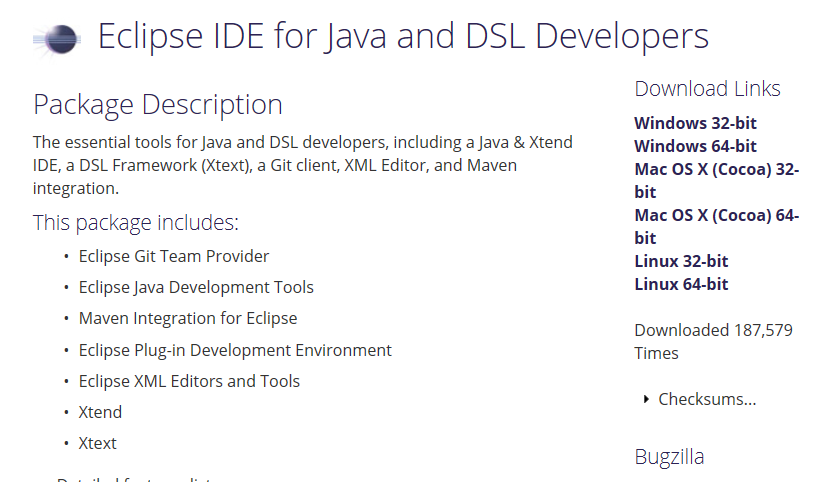Click Eclipse Plug-in Development Environment entry
The image size is (833, 482).
point(235,350)
